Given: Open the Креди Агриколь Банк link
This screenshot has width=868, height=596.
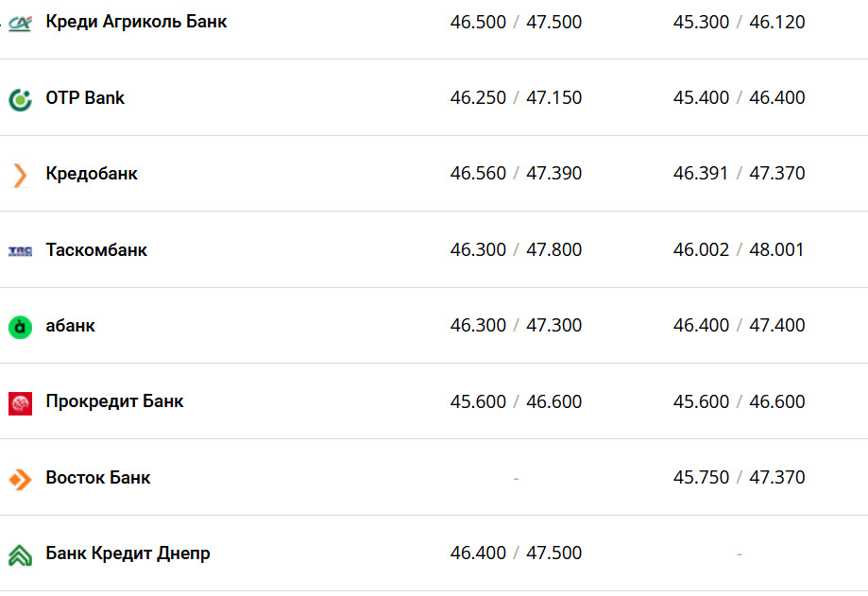Looking at the screenshot, I should [x=136, y=22].
